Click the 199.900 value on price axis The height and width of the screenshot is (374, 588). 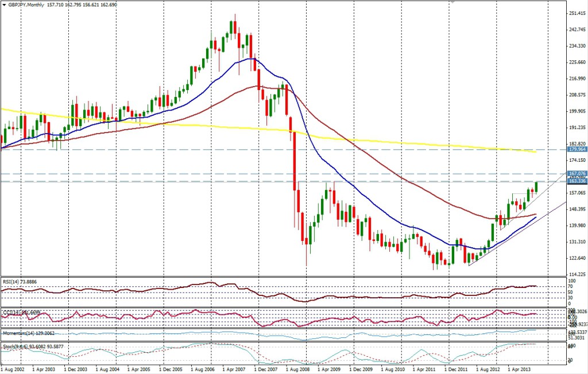click(576, 111)
